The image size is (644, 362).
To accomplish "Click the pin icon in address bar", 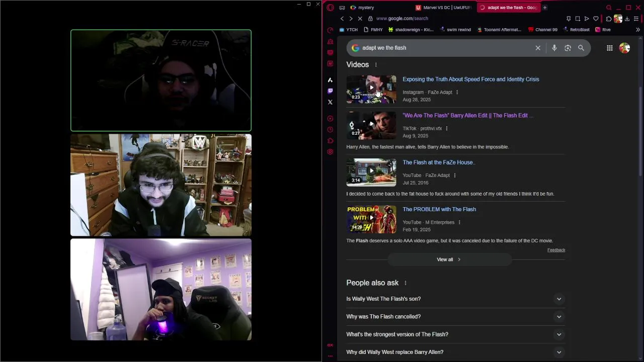I will pos(569,19).
